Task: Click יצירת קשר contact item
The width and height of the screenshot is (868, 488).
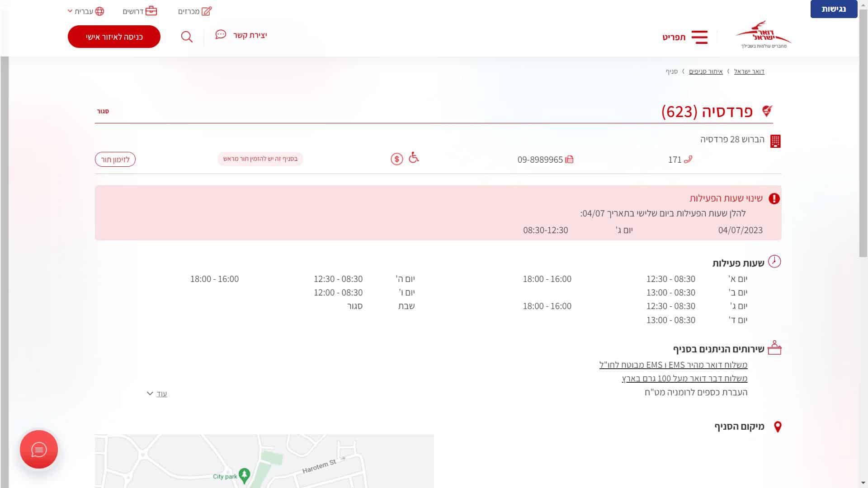Action: 250,35
